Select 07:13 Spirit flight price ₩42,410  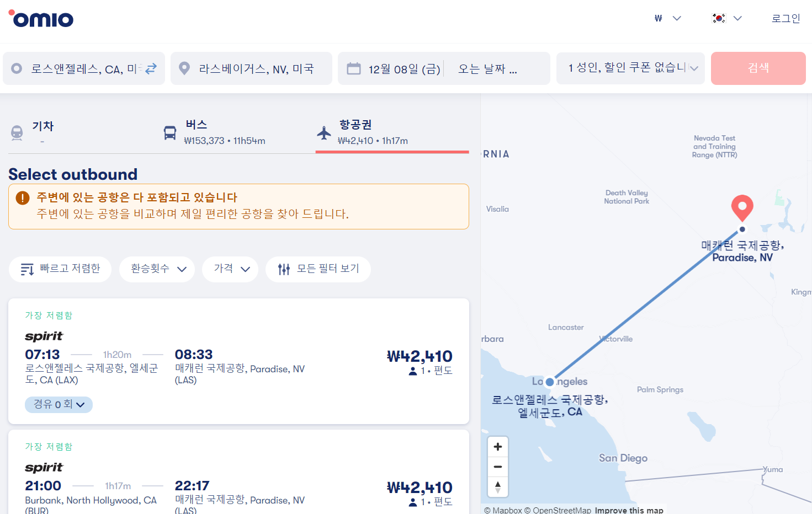(420, 356)
